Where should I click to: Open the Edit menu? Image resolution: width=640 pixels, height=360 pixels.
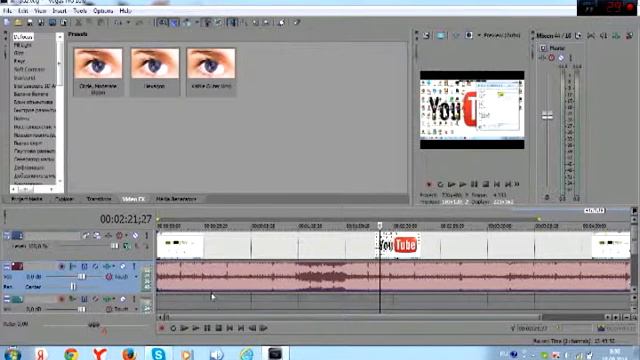point(23,11)
